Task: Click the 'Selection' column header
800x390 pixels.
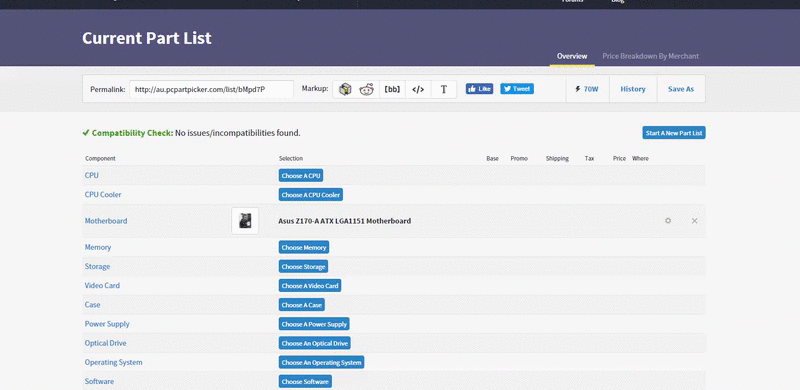Action: point(291,158)
